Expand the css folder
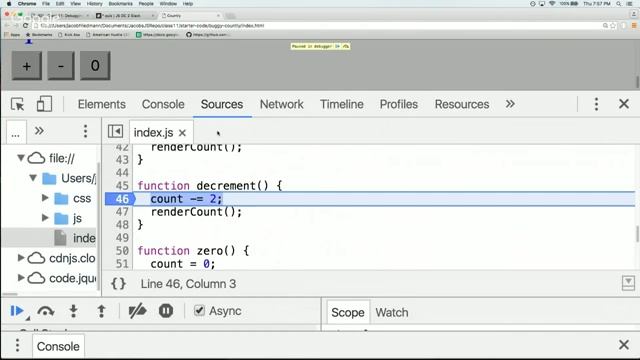The width and height of the screenshot is (640, 360). pyautogui.click(x=45, y=198)
